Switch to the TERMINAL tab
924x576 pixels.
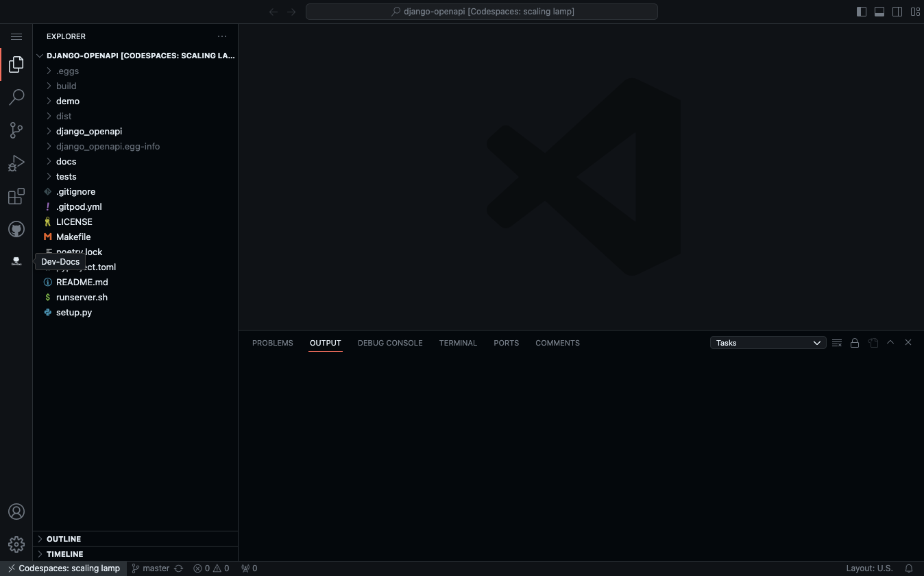[x=458, y=343]
